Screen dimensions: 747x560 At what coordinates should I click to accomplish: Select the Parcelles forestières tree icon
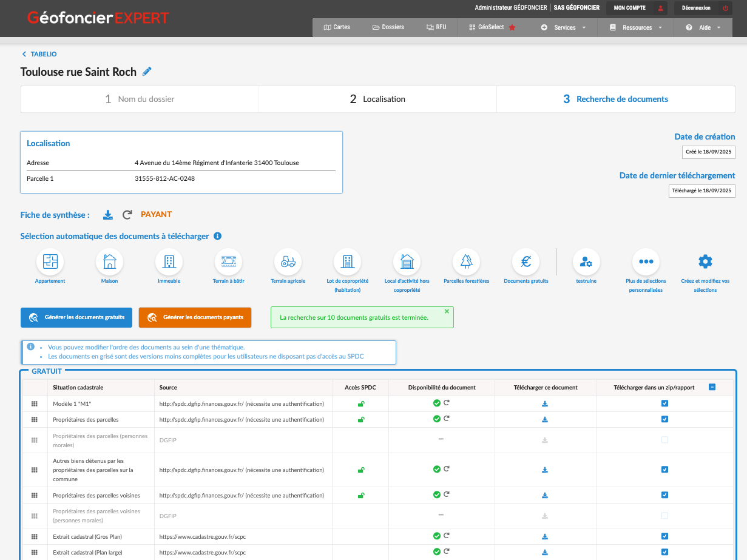pos(466,261)
